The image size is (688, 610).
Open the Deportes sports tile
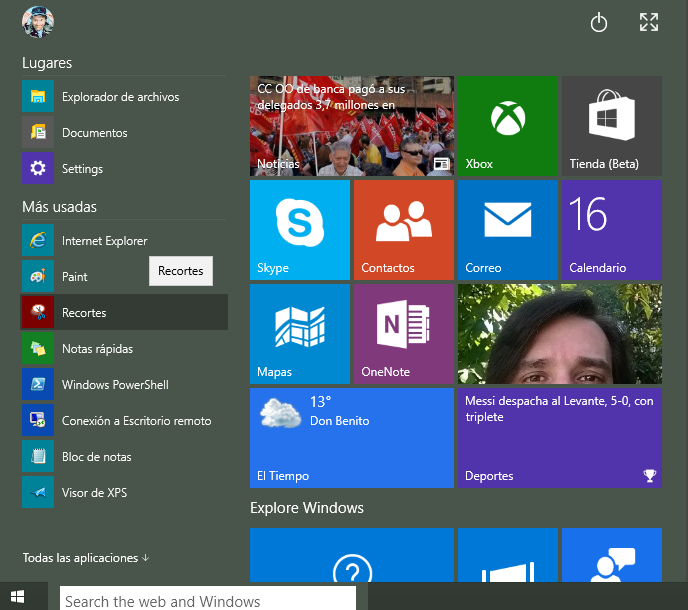tap(560, 438)
